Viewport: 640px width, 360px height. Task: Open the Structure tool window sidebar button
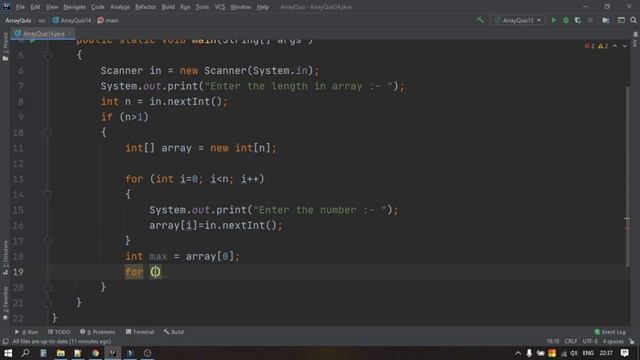[5, 258]
